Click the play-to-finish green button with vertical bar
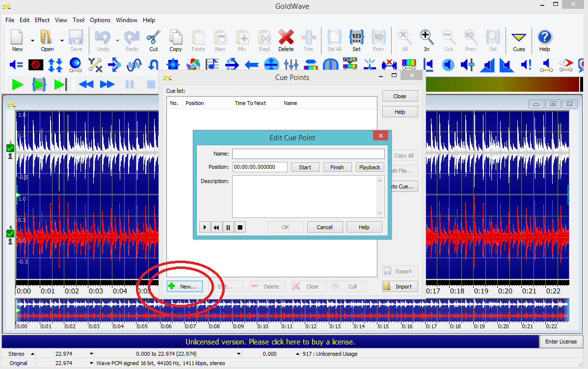This screenshot has height=369, width=588. pos(60,84)
